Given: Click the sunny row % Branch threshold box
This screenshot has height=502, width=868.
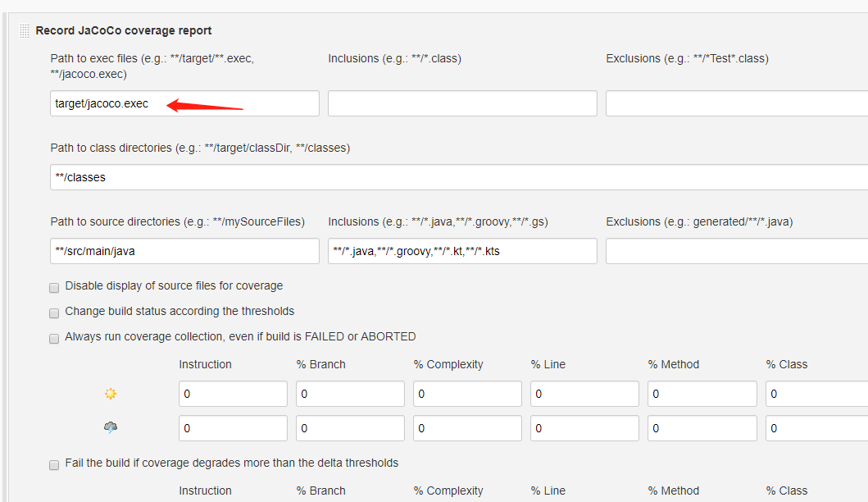Looking at the screenshot, I should pos(350,394).
